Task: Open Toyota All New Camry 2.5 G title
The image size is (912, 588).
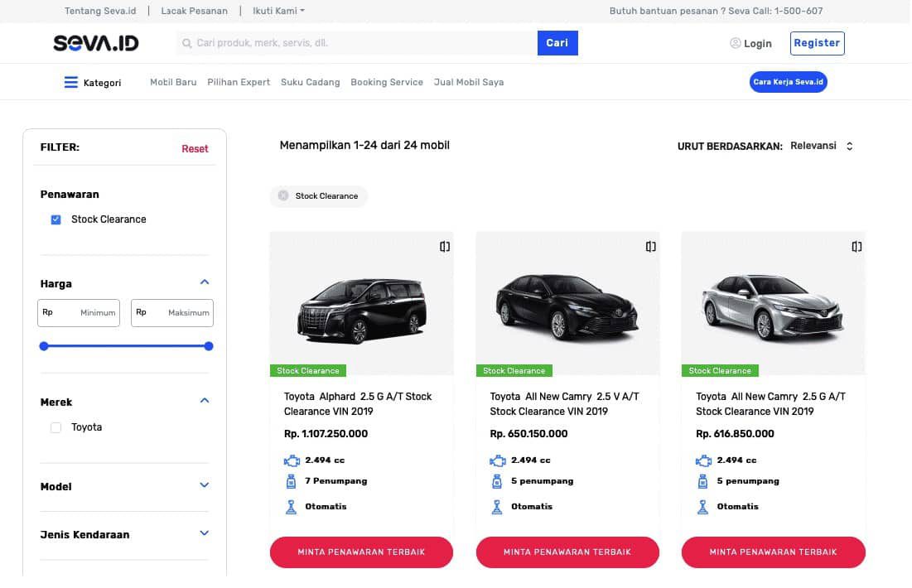Action: tap(770, 403)
